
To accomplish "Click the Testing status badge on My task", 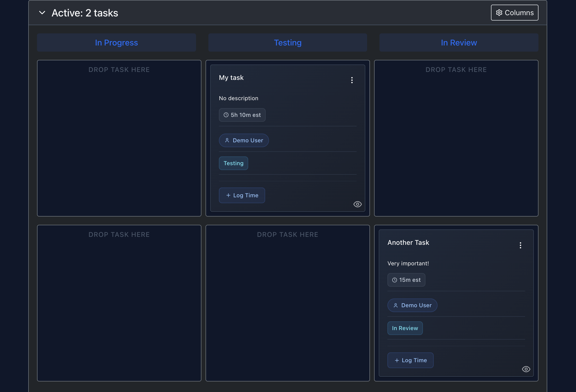I will (233, 163).
